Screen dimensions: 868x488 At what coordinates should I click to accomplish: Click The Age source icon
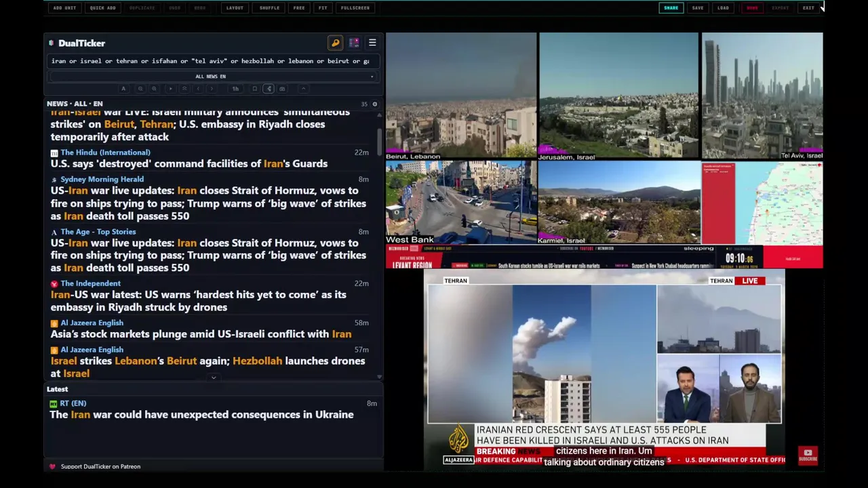tap(54, 232)
